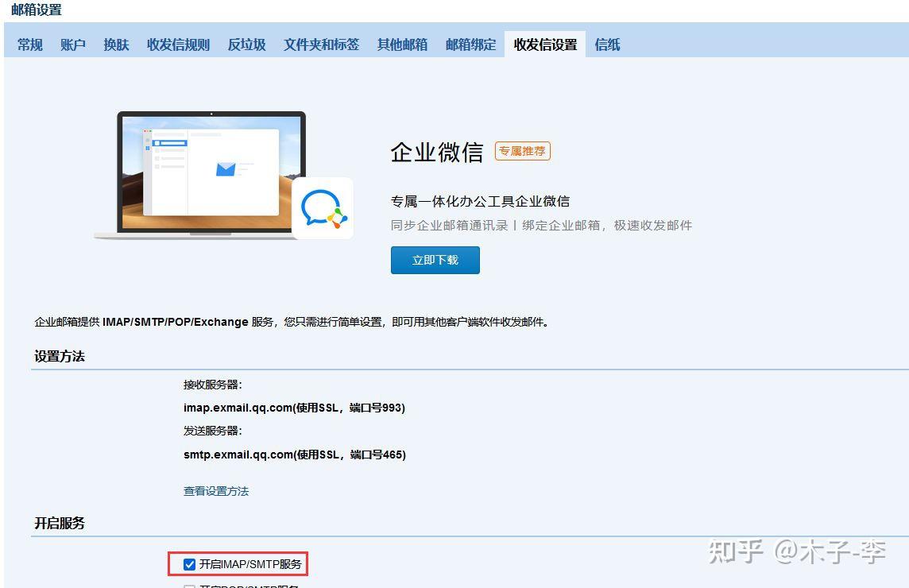
Task: Open the 文件夹和标签 tab
Action: [x=320, y=44]
